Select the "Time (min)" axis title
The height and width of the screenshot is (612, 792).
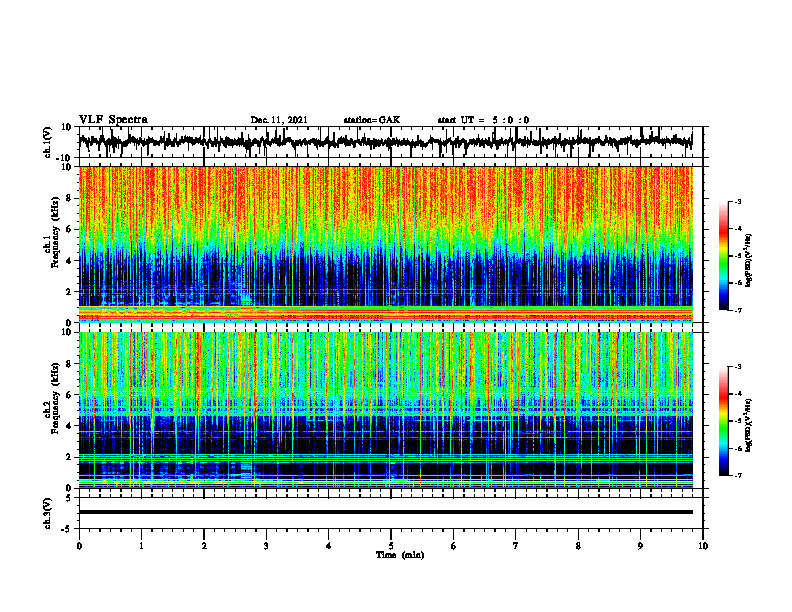click(x=400, y=555)
